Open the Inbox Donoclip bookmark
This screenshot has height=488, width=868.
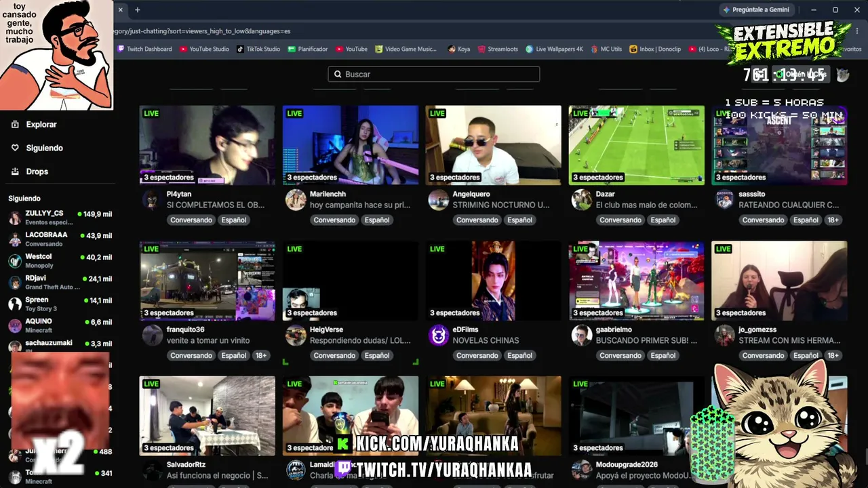655,49
